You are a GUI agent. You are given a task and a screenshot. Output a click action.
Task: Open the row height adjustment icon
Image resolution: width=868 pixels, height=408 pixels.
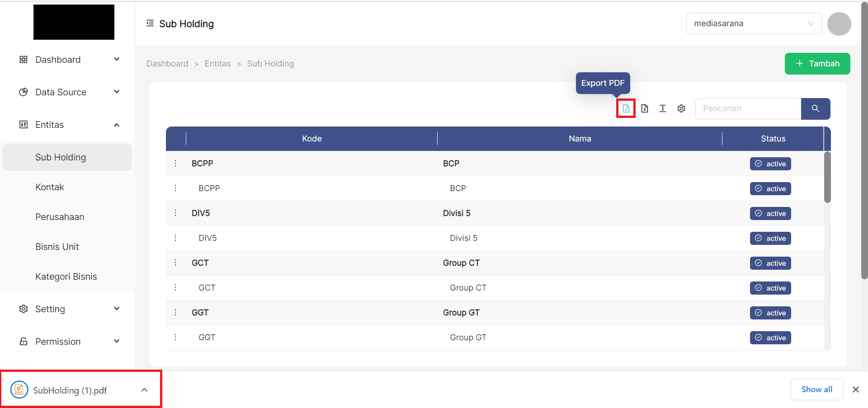pos(663,108)
